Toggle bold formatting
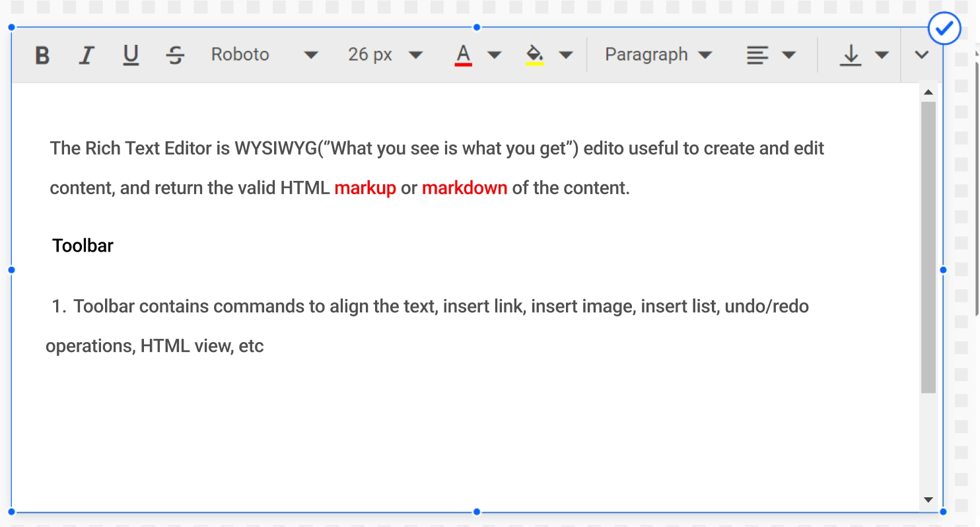980x527 pixels. click(42, 55)
